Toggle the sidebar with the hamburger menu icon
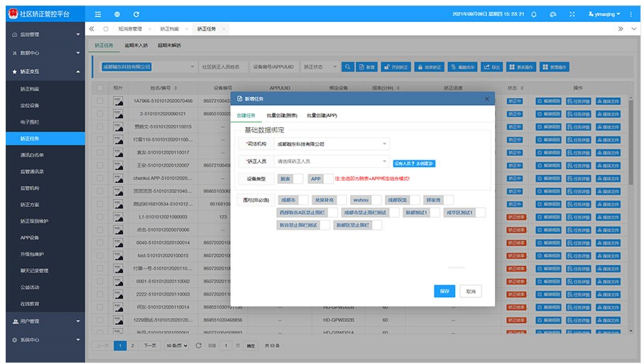 pos(98,14)
